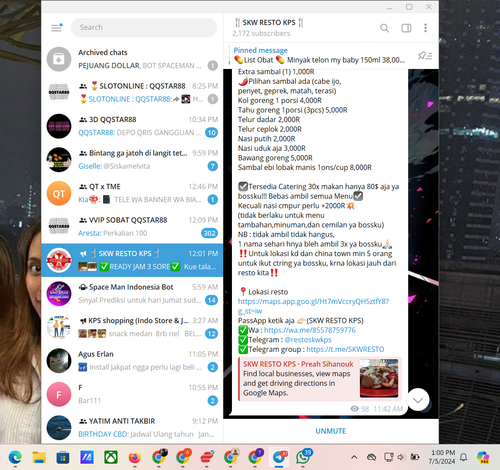
Task: Open the Agus Erlan chat
Action: pos(132,361)
